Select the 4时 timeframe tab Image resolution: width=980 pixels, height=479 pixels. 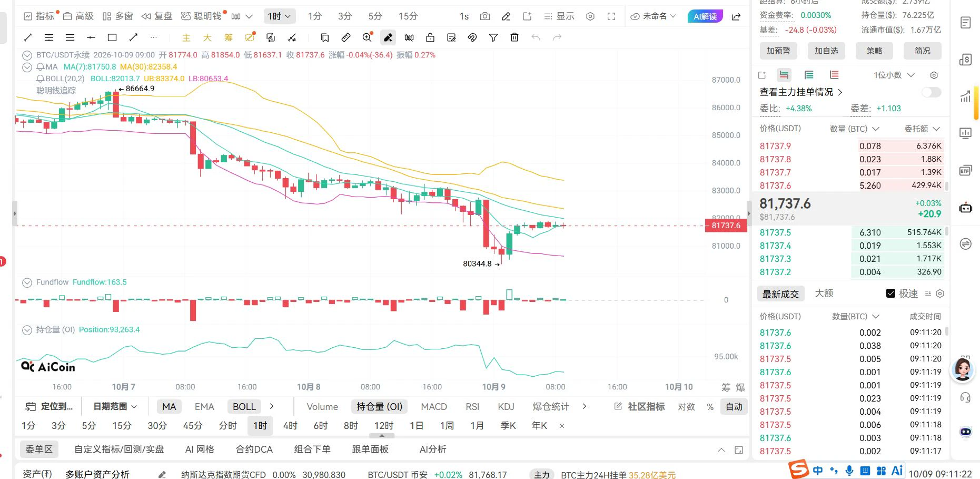coord(290,425)
